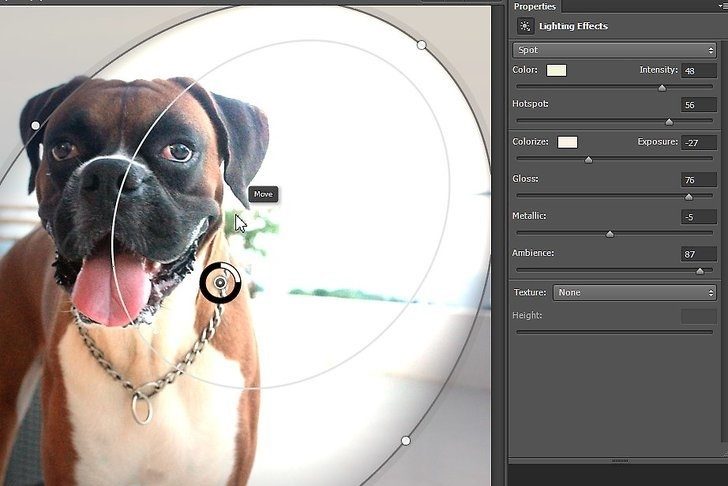
Task: Click the Exposure value field
Action: pos(698,143)
